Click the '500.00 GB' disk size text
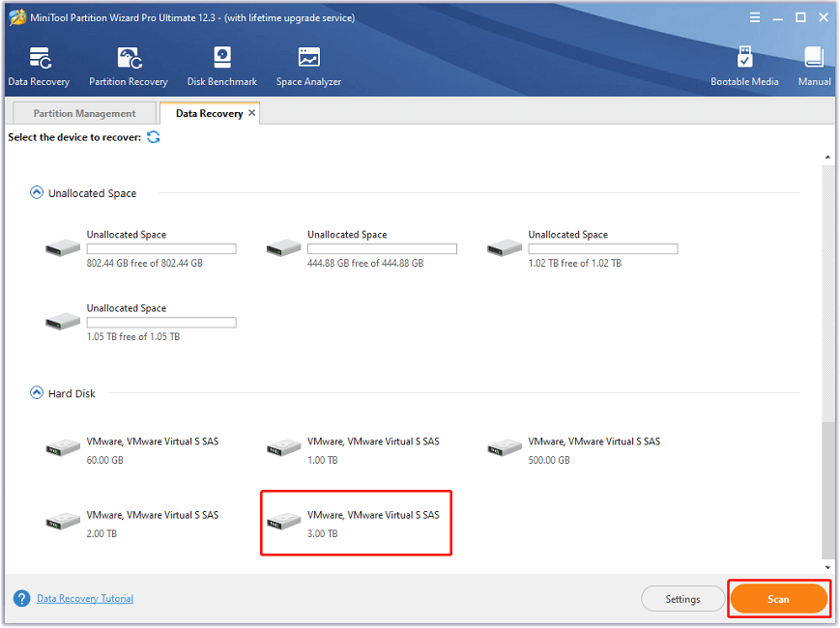 [x=549, y=460]
